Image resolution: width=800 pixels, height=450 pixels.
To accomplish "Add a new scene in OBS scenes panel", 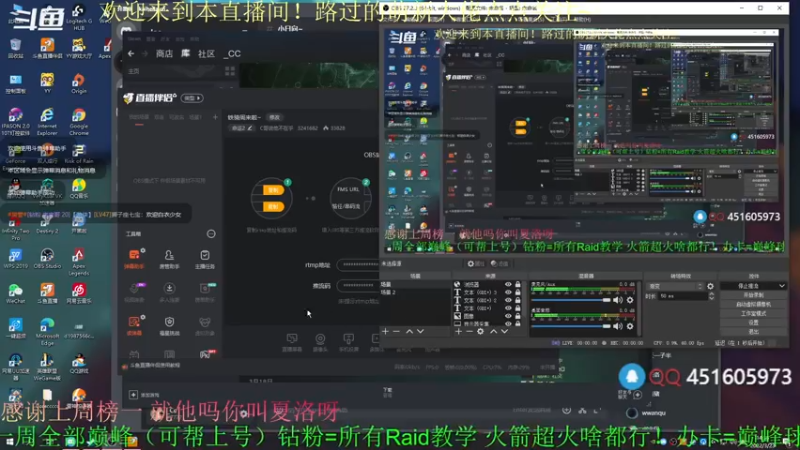I will click(x=386, y=332).
